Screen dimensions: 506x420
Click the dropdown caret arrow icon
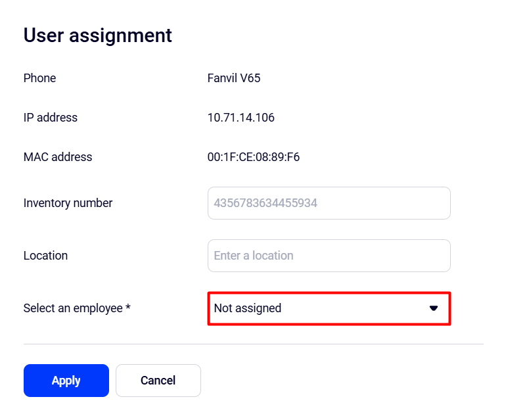pyautogui.click(x=434, y=308)
